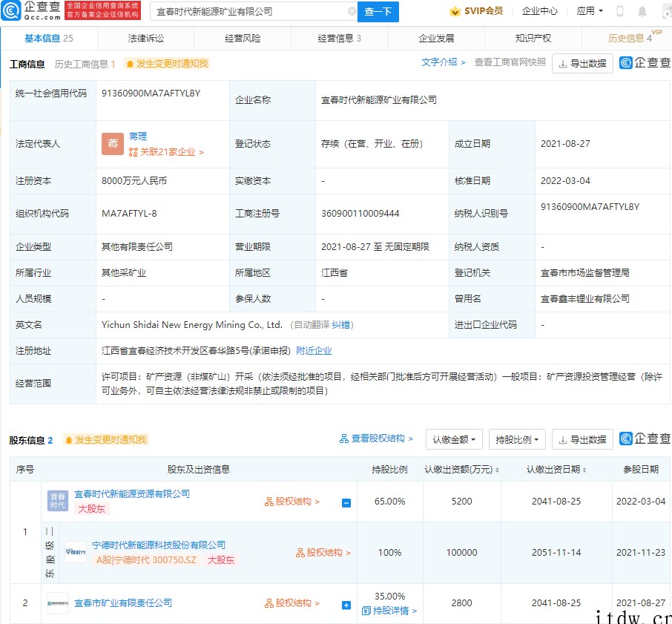Switch to the 知识产权 tab
Viewport: 672px width, 624px height.
(533, 38)
